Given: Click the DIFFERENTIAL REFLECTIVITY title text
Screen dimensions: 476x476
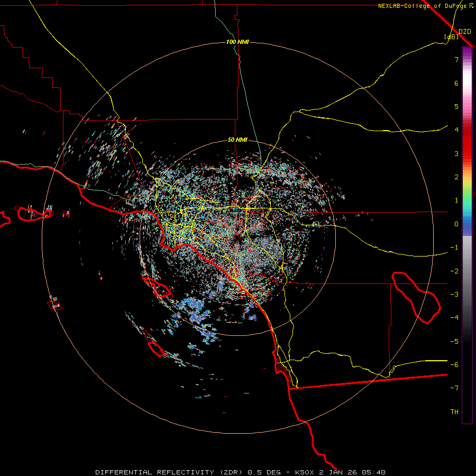Looking at the screenshot, I should click(x=155, y=472).
